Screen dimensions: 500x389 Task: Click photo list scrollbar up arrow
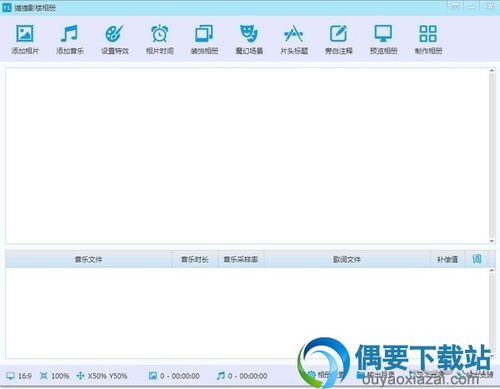(x=492, y=71)
